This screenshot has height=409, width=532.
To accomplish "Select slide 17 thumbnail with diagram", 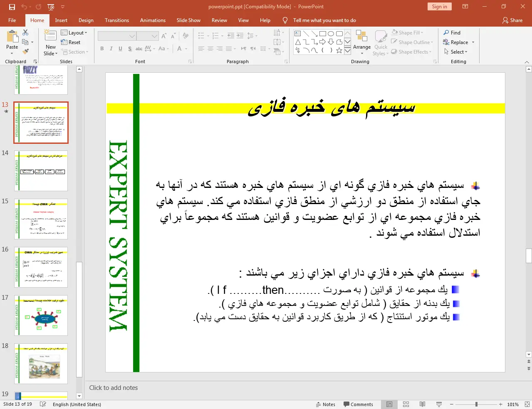I will click(x=41, y=315).
